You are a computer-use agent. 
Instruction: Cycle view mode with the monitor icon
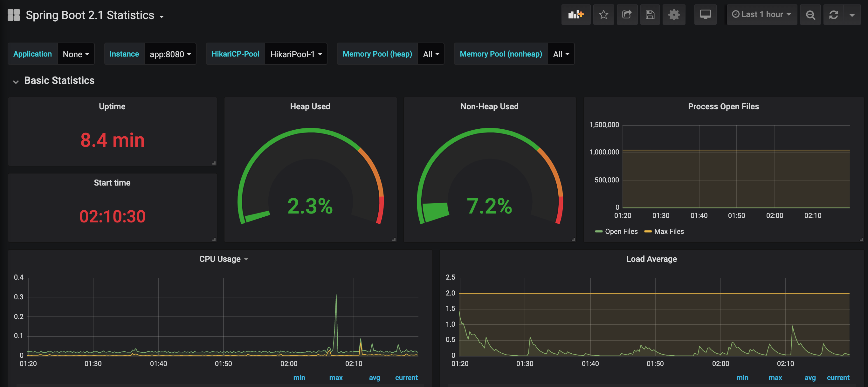pos(705,15)
